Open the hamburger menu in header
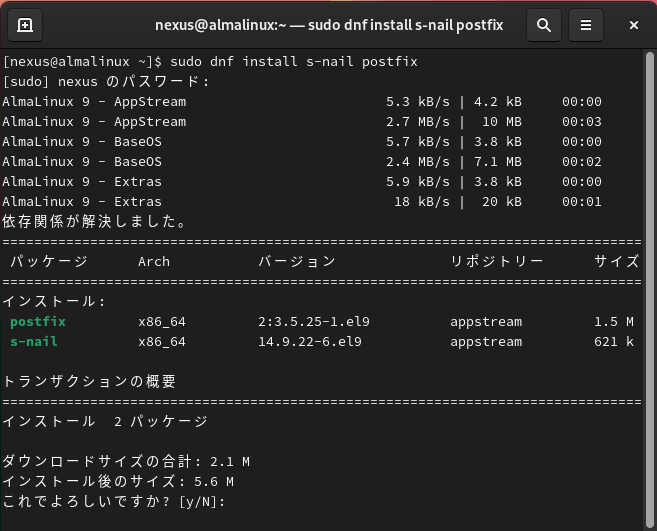 586,25
